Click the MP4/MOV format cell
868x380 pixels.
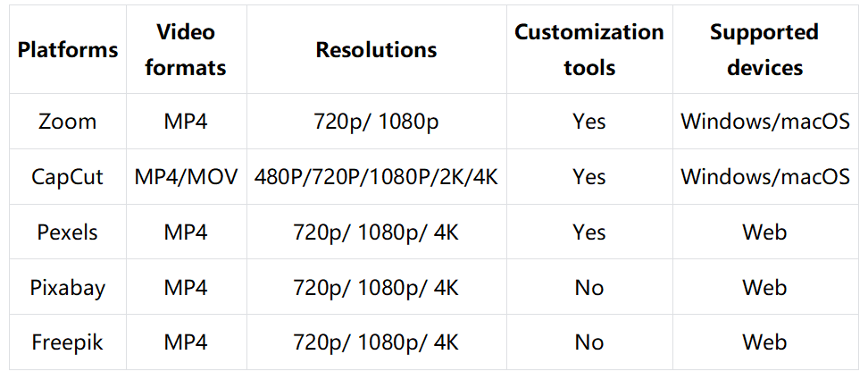186,177
